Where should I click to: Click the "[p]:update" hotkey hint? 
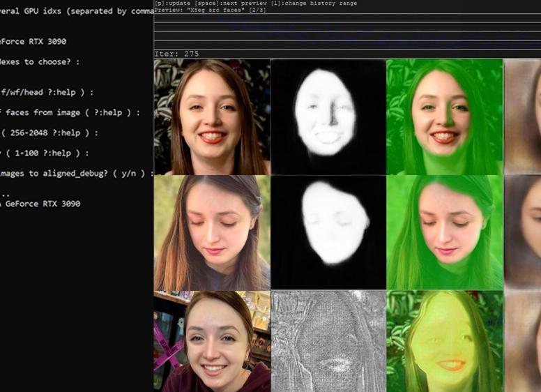tap(172, 3)
